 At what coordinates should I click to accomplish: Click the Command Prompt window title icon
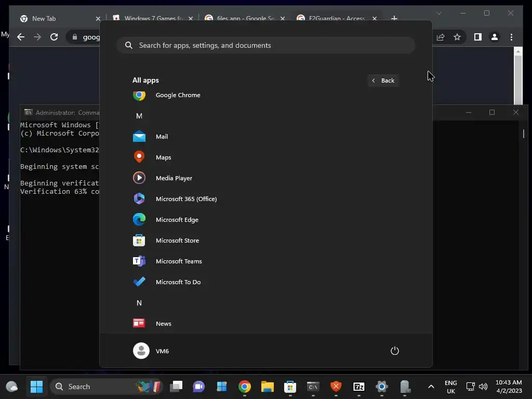[x=29, y=112]
